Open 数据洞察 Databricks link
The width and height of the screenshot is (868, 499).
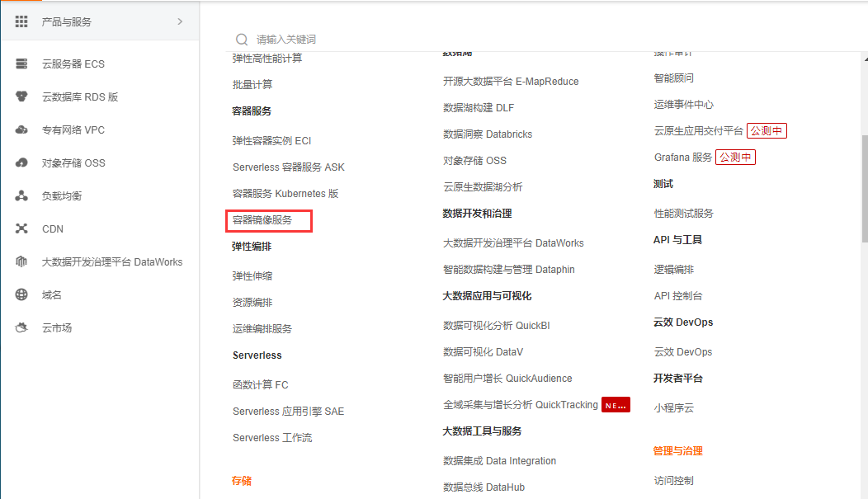pos(488,134)
